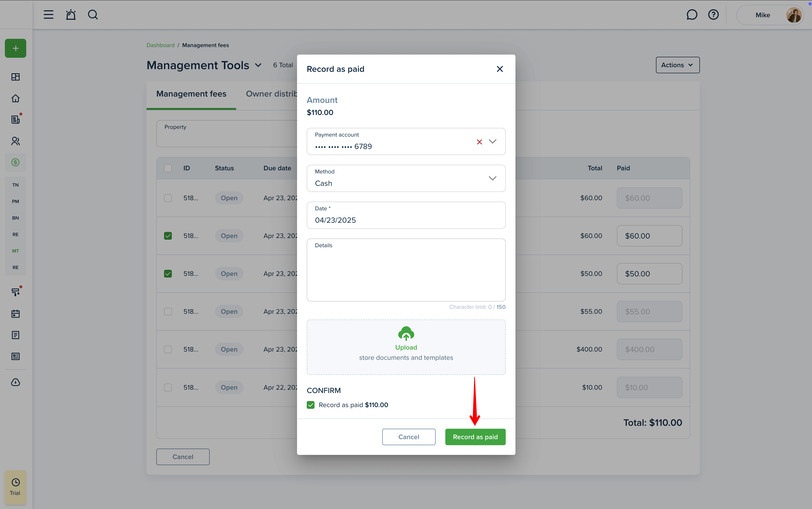
Task: Open the listings icon with red dot
Action: [16, 120]
